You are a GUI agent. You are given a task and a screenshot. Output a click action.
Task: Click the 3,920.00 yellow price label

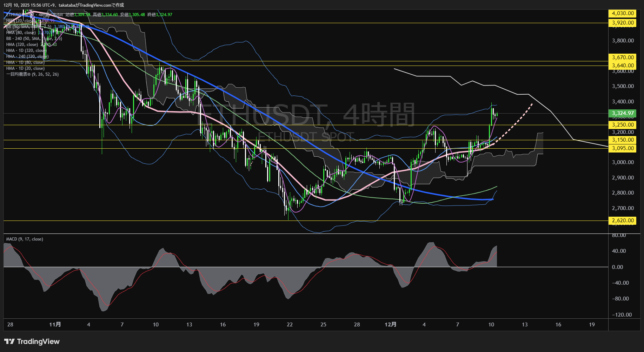click(x=623, y=23)
